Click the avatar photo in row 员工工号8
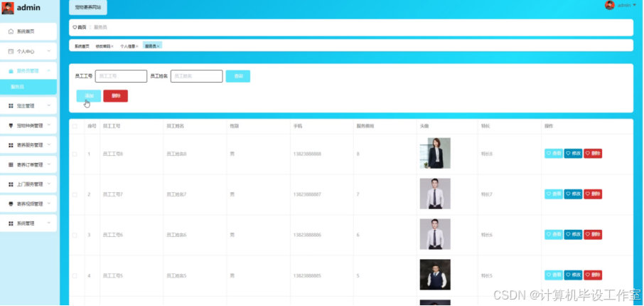 point(435,153)
